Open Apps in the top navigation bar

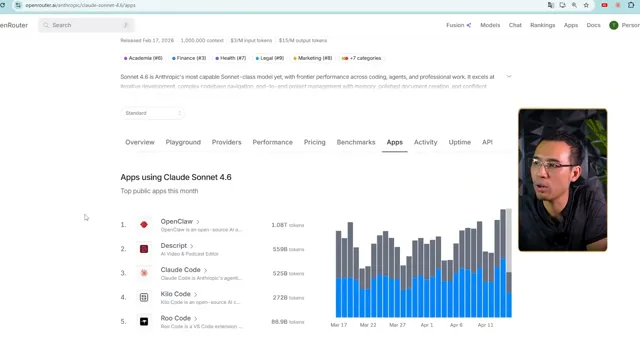571,25
